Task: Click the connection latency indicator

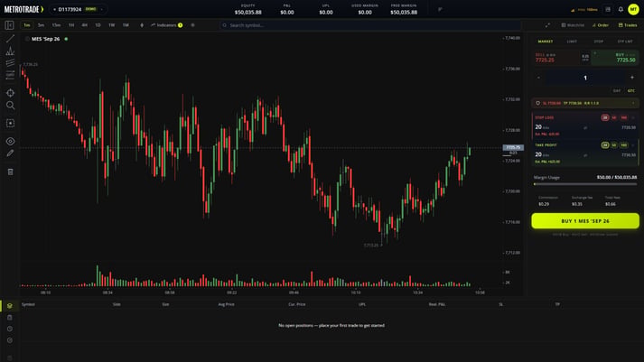Action: (584, 9)
